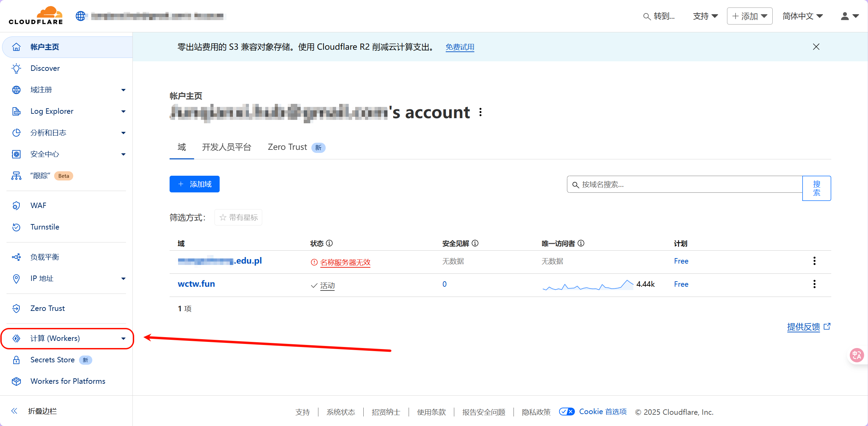Screen dimensions: 868x426
Task: Click the 帐户主页 home icon in sidebar
Action: pos(16,47)
